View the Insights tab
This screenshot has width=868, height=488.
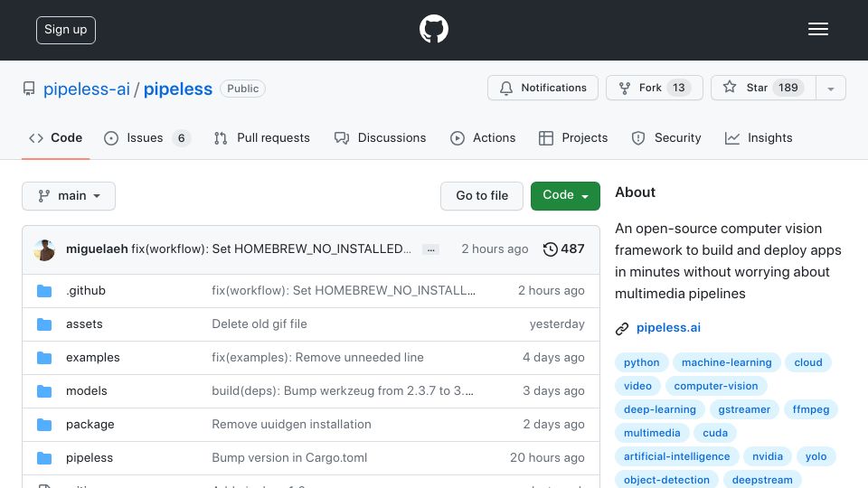click(x=759, y=137)
